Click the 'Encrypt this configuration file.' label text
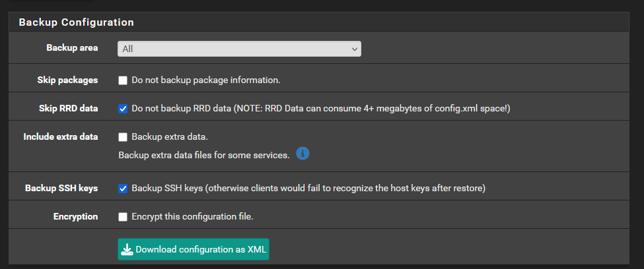This screenshot has height=269, width=644. [192, 217]
